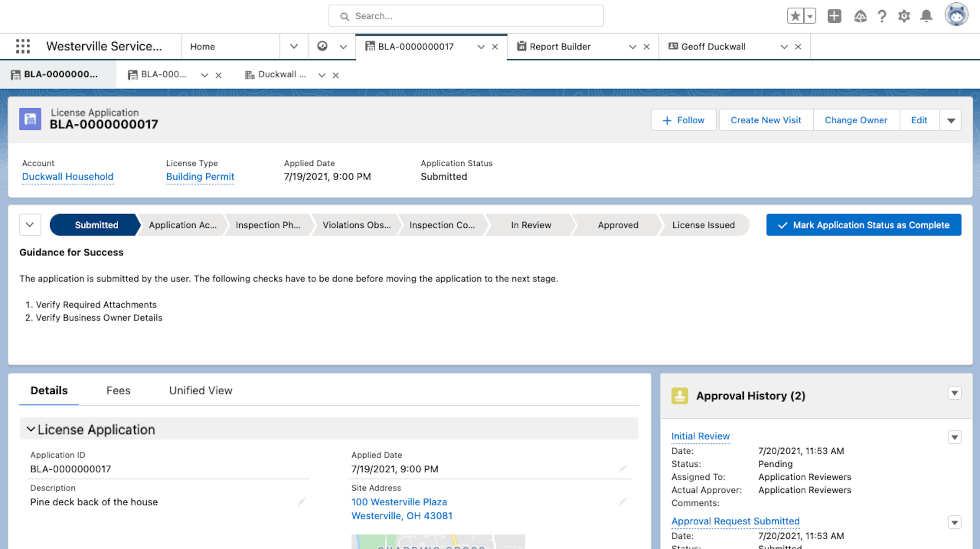This screenshot has height=549, width=980.
Task: Collapse the path guidance toggle
Action: 30,225
